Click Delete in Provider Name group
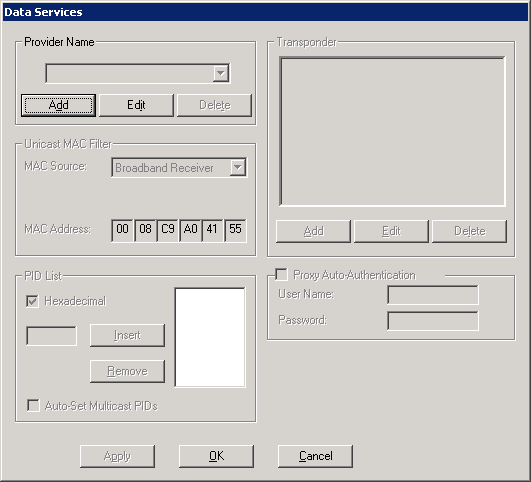Image resolution: width=531 pixels, height=482 pixels. pos(214,105)
